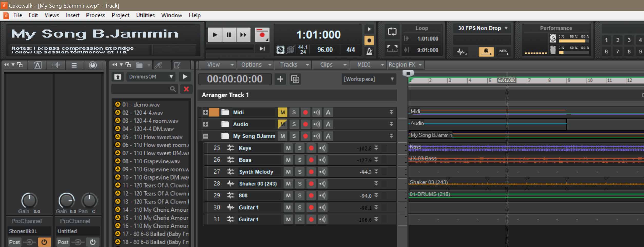Click the tempo value 96.00
Image resolution: width=644 pixels, height=247 pixels.
pos(325,50)
